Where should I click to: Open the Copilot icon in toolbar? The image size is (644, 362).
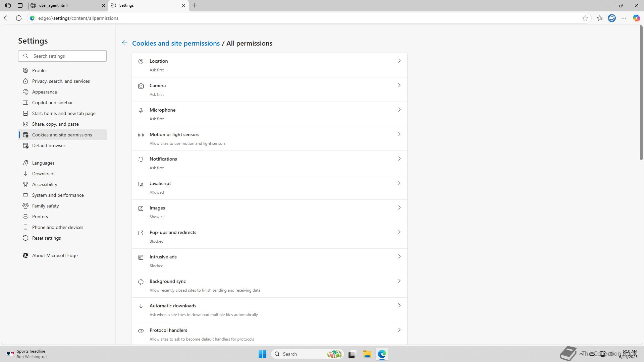pos(636,18)
